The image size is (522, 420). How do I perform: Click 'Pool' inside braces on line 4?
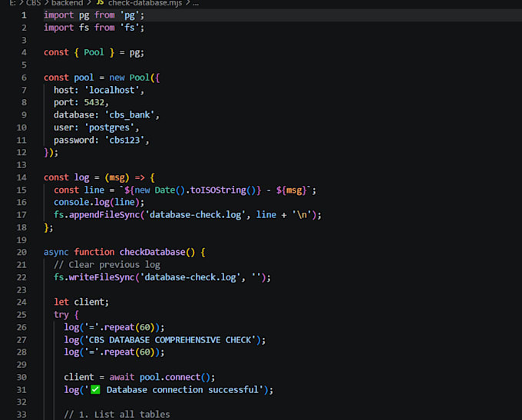(x=94, y=53)
